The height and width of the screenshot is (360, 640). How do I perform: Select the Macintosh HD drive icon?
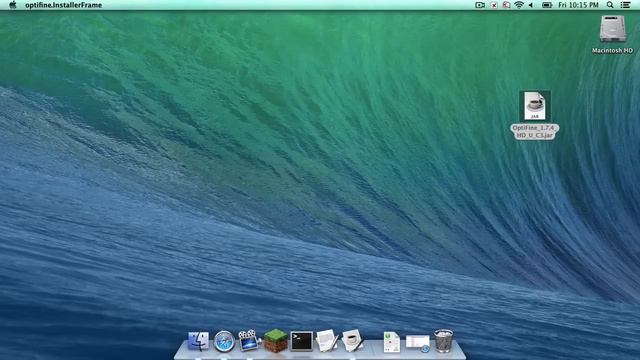(x=612, y=29)
